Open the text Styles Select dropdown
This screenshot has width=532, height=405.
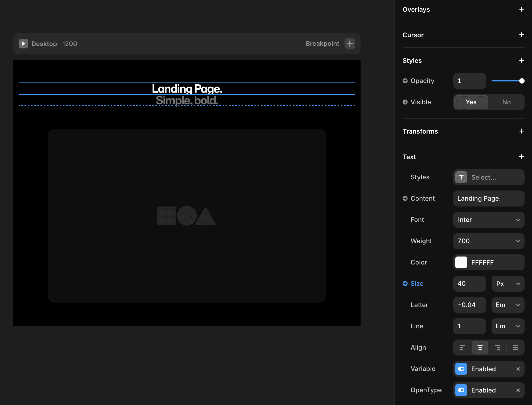(x=489, y=177)
